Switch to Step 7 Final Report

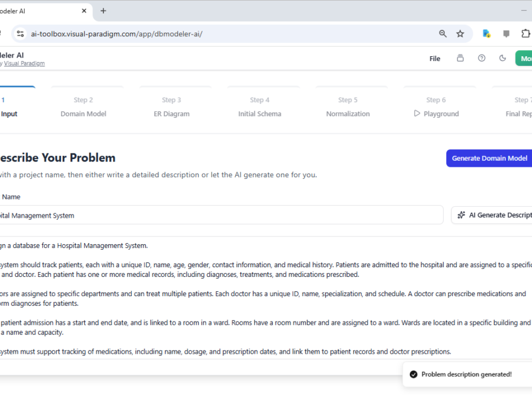(517, 114)
